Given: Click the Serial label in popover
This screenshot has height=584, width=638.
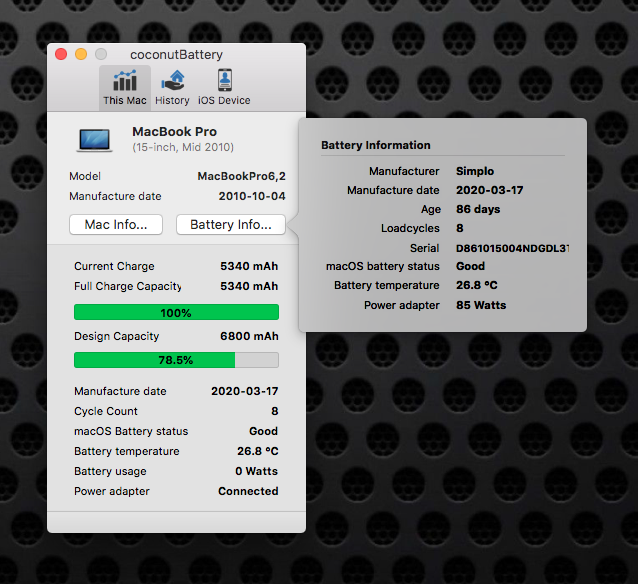Looking at the screenshot, I should click(424, 248).
